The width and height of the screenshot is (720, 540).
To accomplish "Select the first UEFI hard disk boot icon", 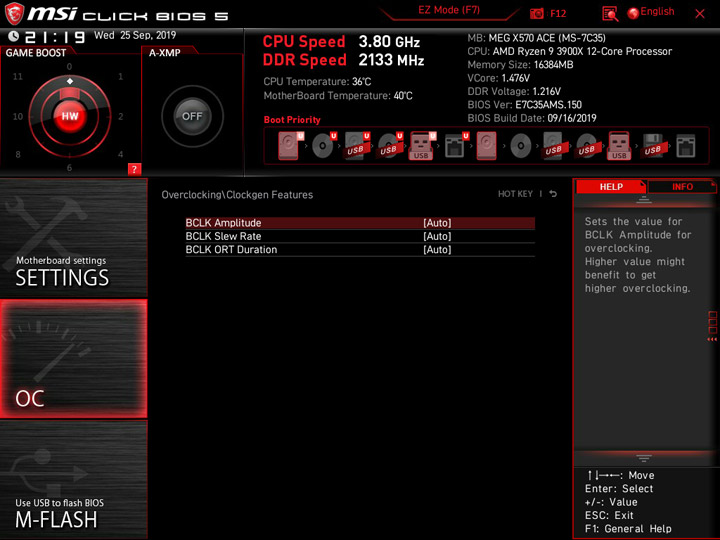I will (290, 146).
